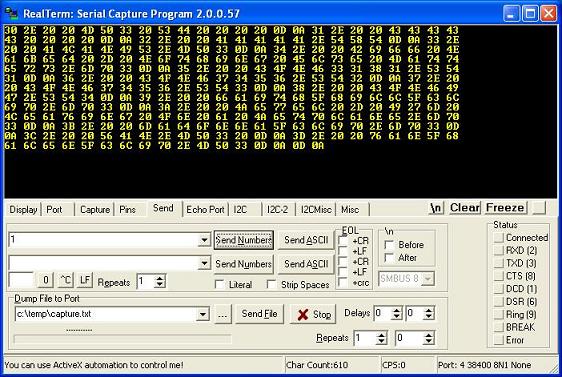Click the Connected status indicator
The image size is (562, 377).
(499, 238)
